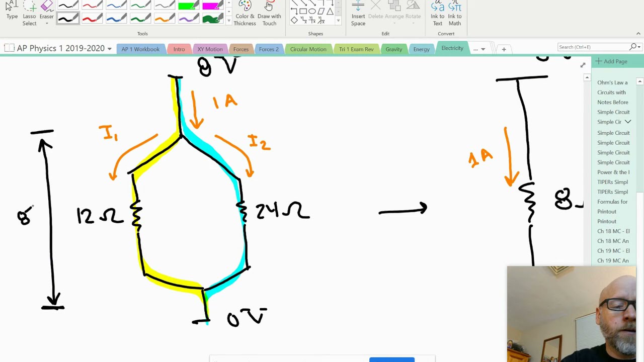Open the Gravity section tab
The image size is (644, 362).
[x=393, y=49]
